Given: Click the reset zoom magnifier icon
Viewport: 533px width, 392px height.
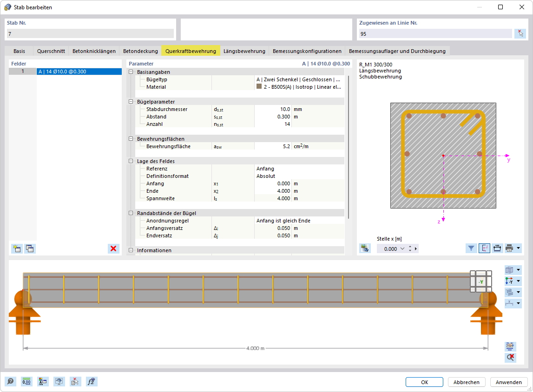Looking at the screenshot, I should pos(510,357).
